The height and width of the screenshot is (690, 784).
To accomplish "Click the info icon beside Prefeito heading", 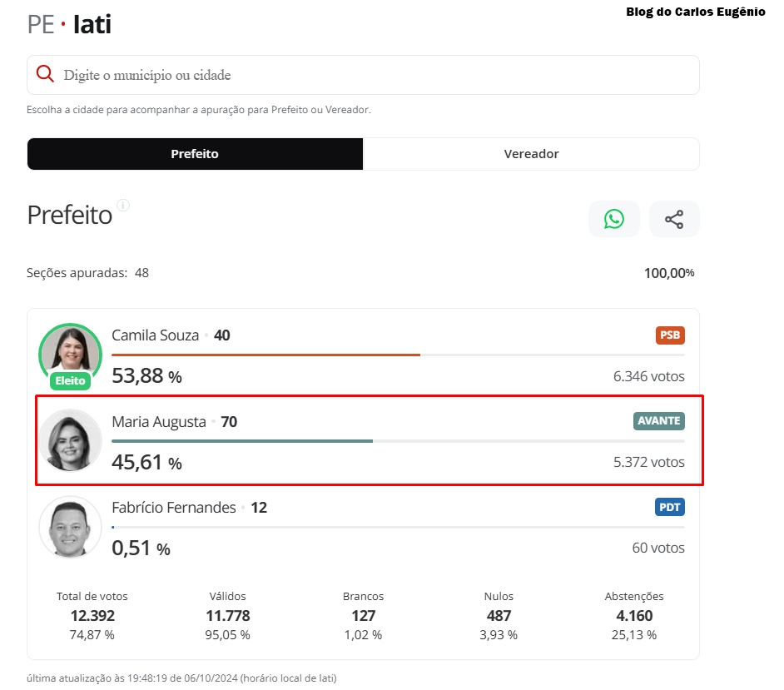I will point(123,205).
